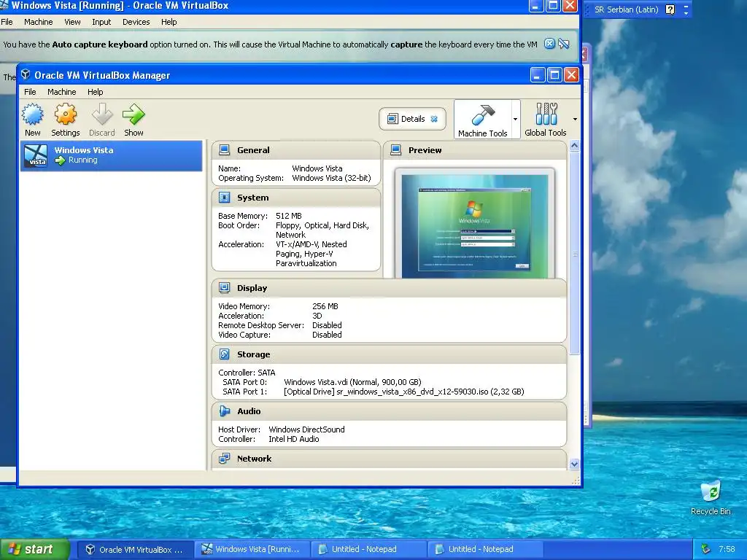This screenshot has height=560, width=747.
Task: Select the Windows Vista Running VM entry
Action: point(112,155)
